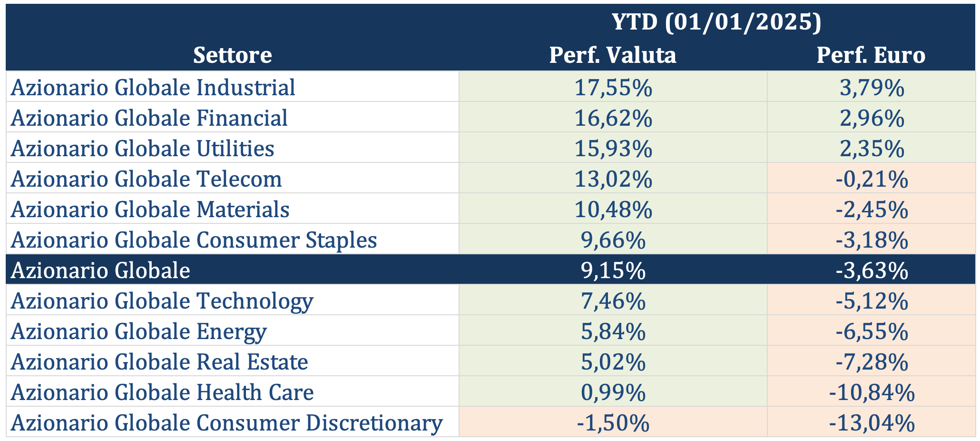Select the Azionario Globale Health Care label

coord(162,392)
